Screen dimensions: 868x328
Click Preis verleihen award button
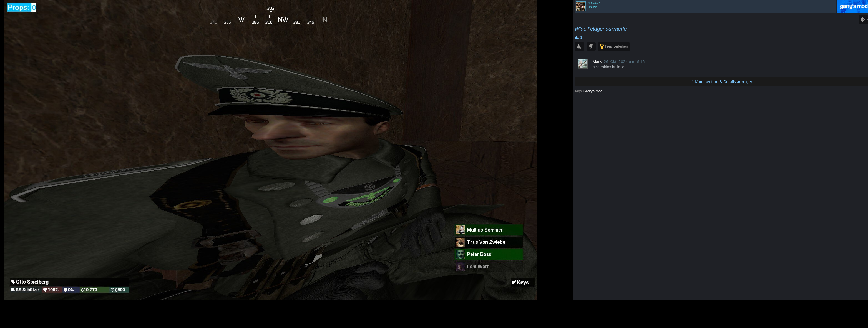614,47
